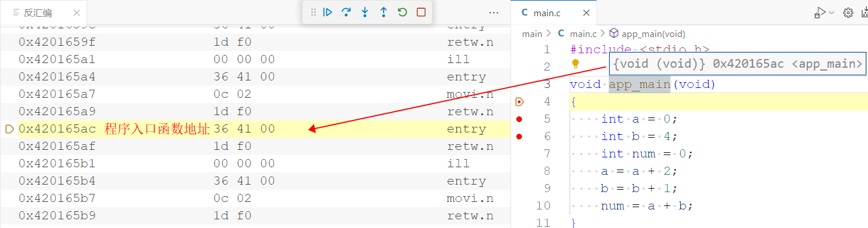
Task: Click the Step Into arrow icon
Action: [x=365, y=12]
